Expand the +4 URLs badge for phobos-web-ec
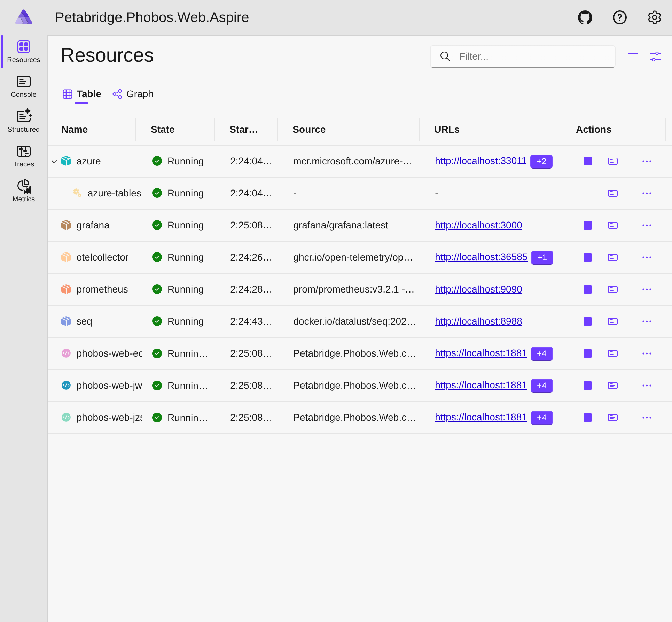The width and height of the screenshot is (672, 622). pos(542,353)
